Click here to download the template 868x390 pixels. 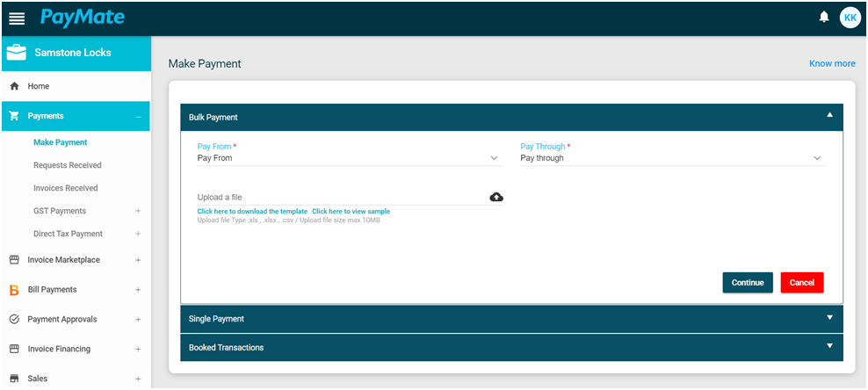tap(252, 212)
